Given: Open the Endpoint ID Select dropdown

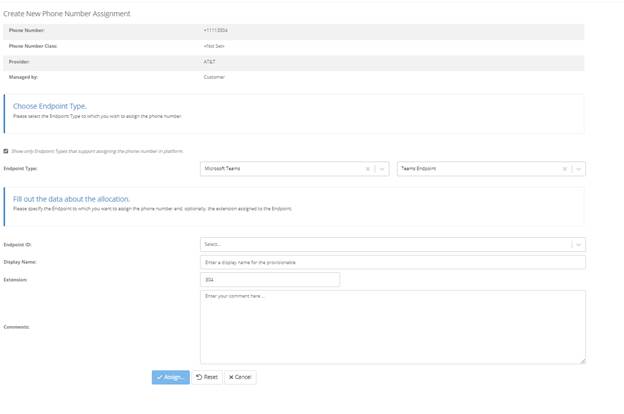Looking at the screenshot, I should tap(393, 244).
